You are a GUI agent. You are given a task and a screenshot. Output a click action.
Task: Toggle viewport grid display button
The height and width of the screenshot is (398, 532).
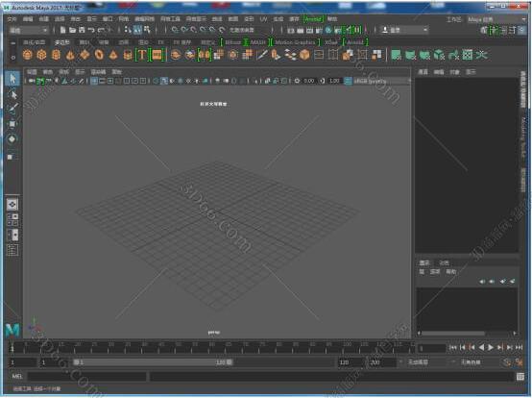click(x=94, y=81)
